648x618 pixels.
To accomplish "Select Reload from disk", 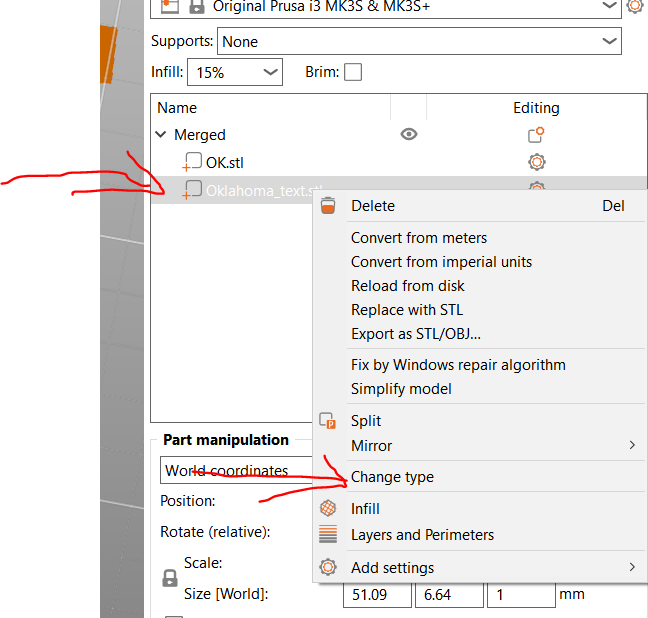I will [479, 286].
